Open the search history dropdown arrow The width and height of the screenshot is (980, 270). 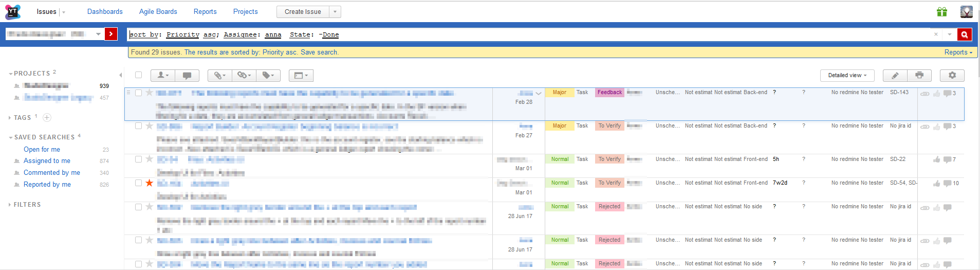pyautogui.click(x=950, y=34)
